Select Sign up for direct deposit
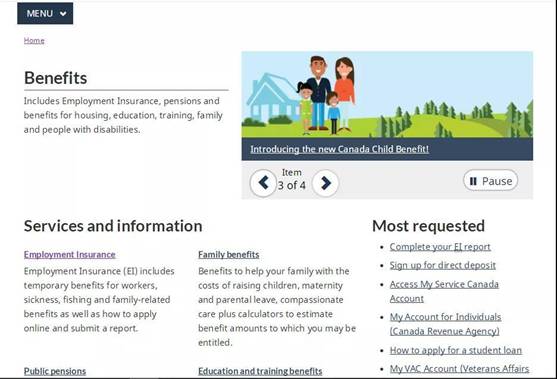Viewport: 557px width, 379px height. tap(443, 265)
